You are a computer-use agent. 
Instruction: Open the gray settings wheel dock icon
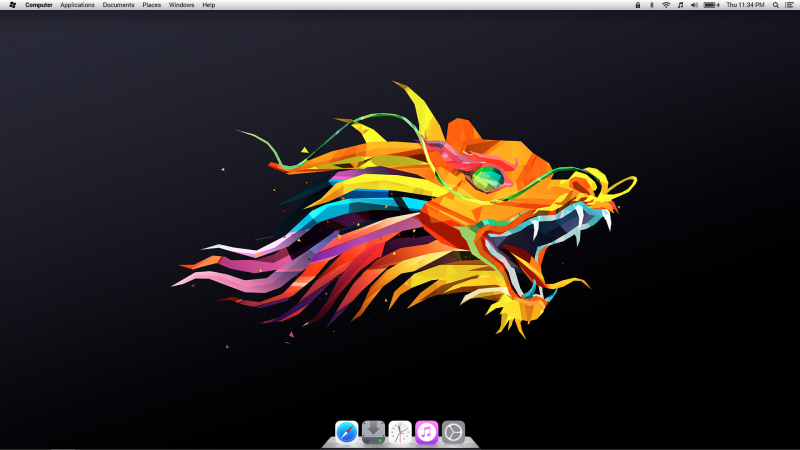(454, 432)
